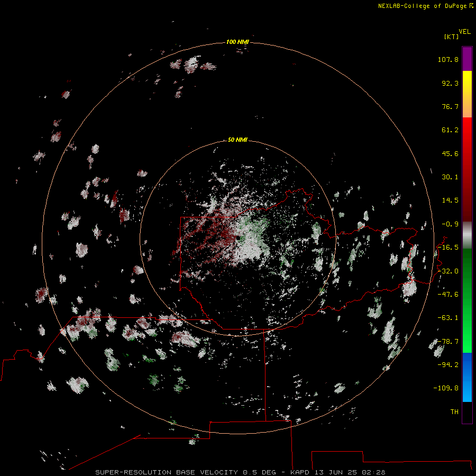This screenshot has height=476, width=476.
Task: Click the -78.7 legend value
Action: click(x=448, y=342)
